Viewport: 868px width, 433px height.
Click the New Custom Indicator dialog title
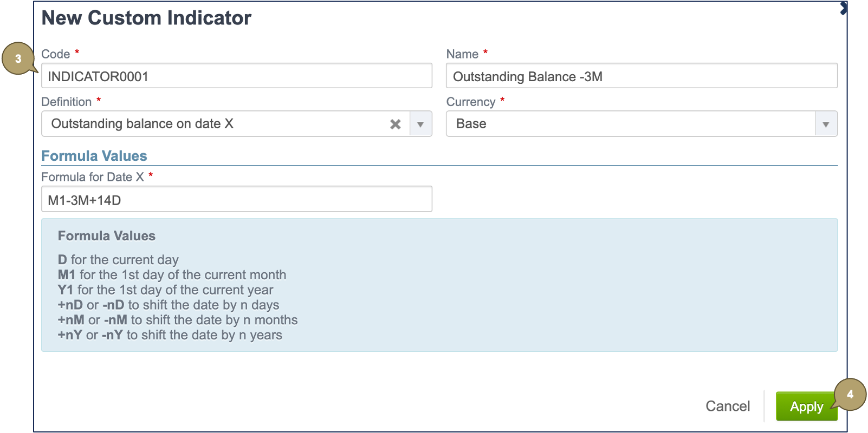coord(147,18)
